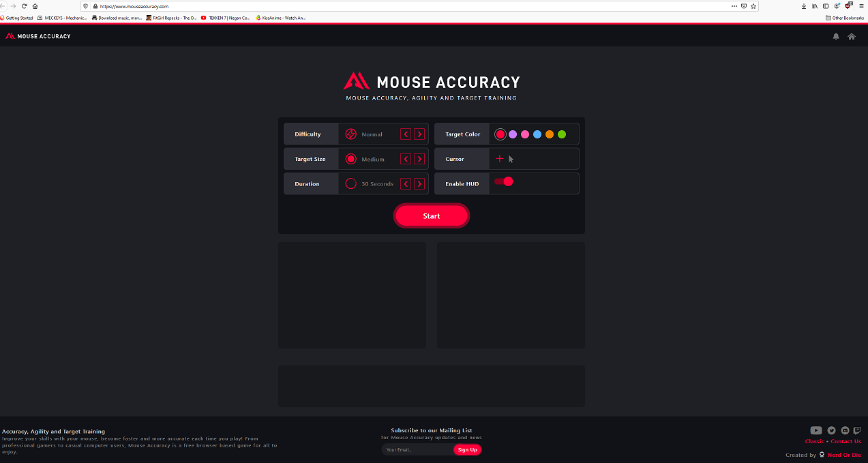Reload the page with the browser refresh icon
Image resolution: width=868 pixels, height=463 pixels.
coord(25,6)
